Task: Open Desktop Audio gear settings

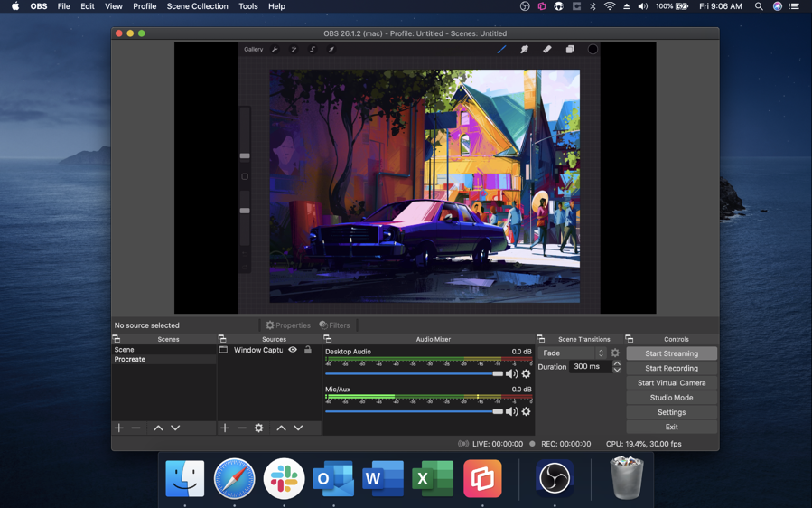Action: point(527,373)
